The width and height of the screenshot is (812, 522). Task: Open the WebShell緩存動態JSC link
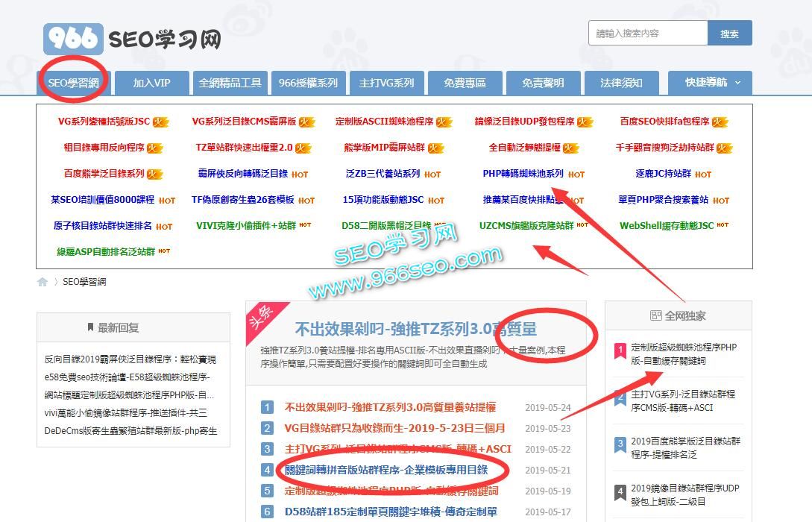tap(667, 226)
